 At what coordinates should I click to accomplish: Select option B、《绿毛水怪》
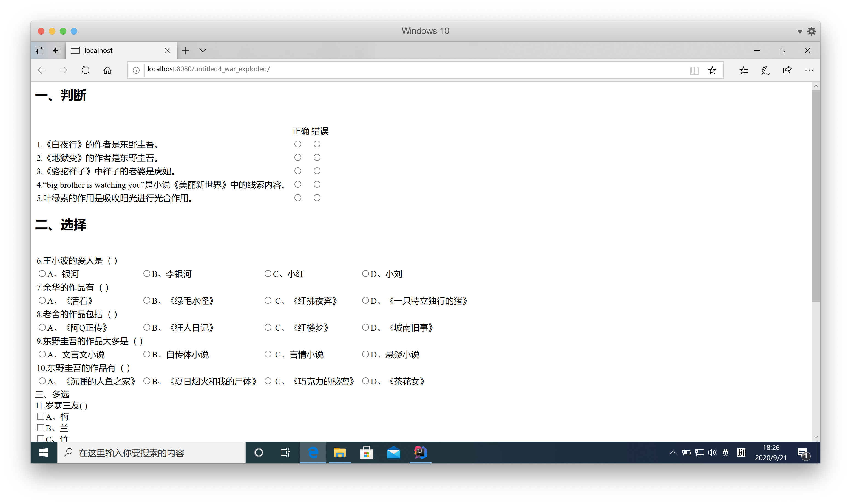point(146,300)
